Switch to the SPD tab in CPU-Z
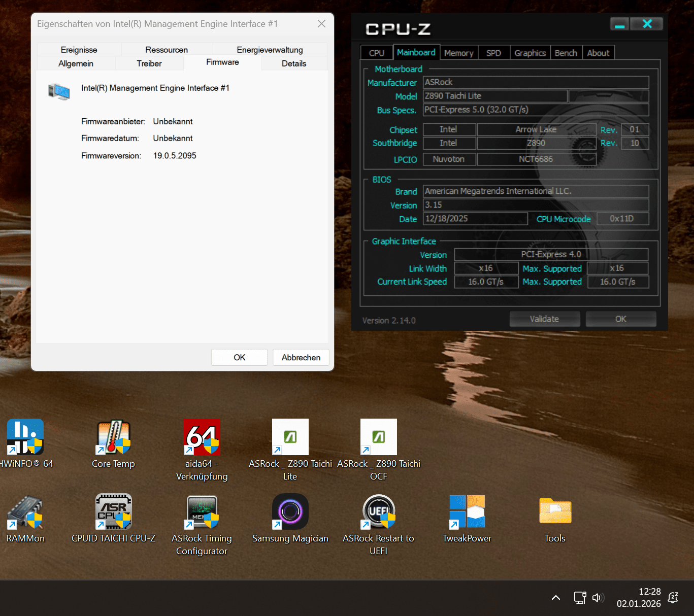The image size is (694, 616). 493,53
